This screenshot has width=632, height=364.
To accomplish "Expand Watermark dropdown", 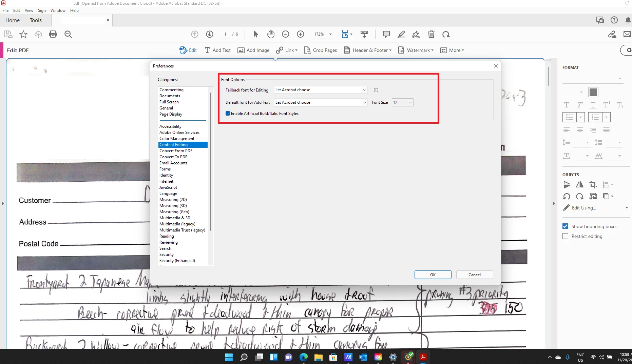I will (432, 50).
